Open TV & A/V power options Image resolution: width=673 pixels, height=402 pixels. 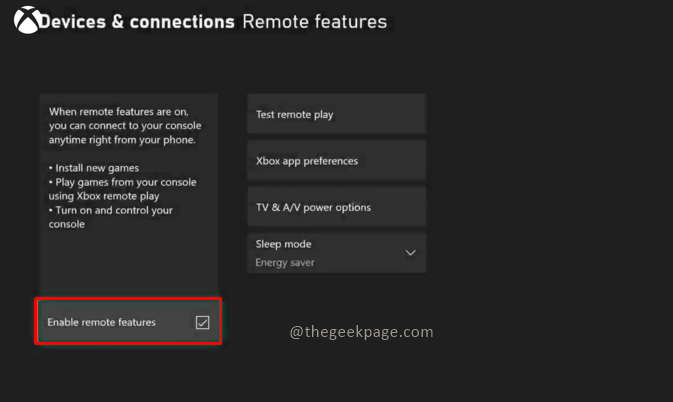[336, 207]
